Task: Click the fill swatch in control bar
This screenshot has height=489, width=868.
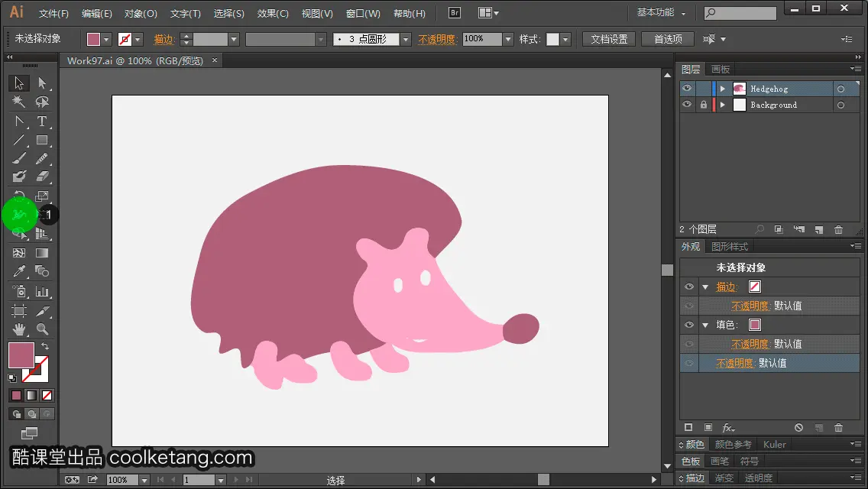Action: coord(93,39)
